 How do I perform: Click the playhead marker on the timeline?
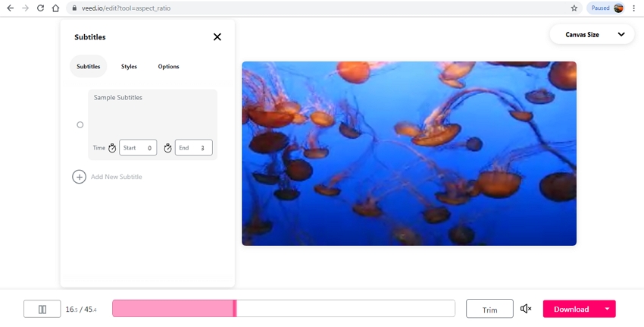(235, 309)
